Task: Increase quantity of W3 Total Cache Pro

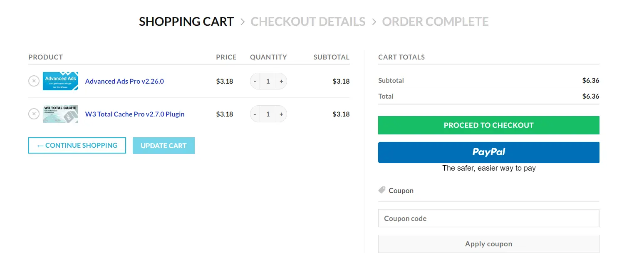Action: coord(281,114)
